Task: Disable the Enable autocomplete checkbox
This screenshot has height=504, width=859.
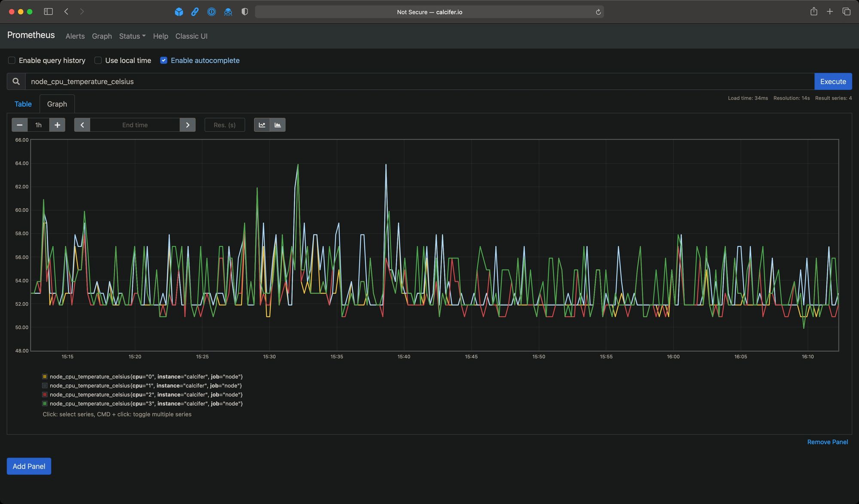Action: pos(164,61)
